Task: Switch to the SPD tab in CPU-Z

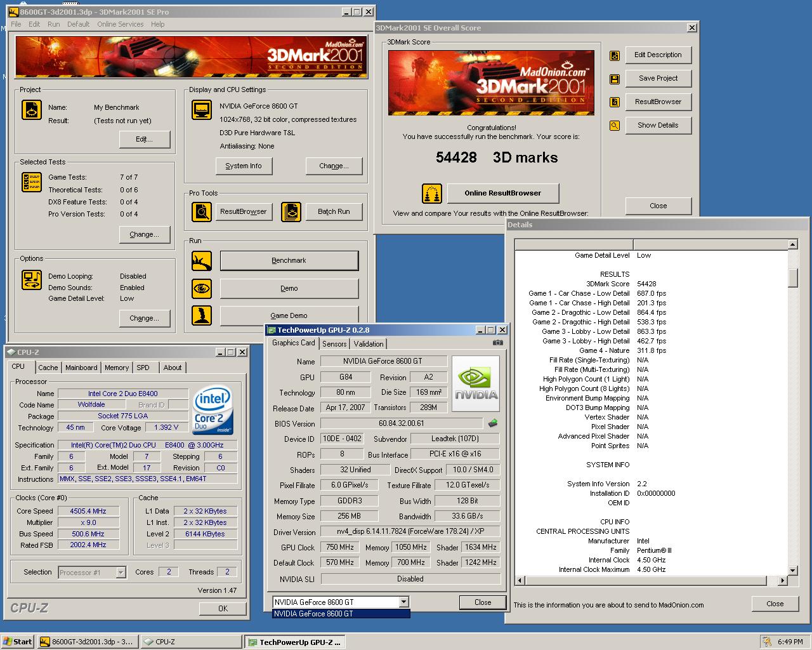Action: (x=143, y=368)
